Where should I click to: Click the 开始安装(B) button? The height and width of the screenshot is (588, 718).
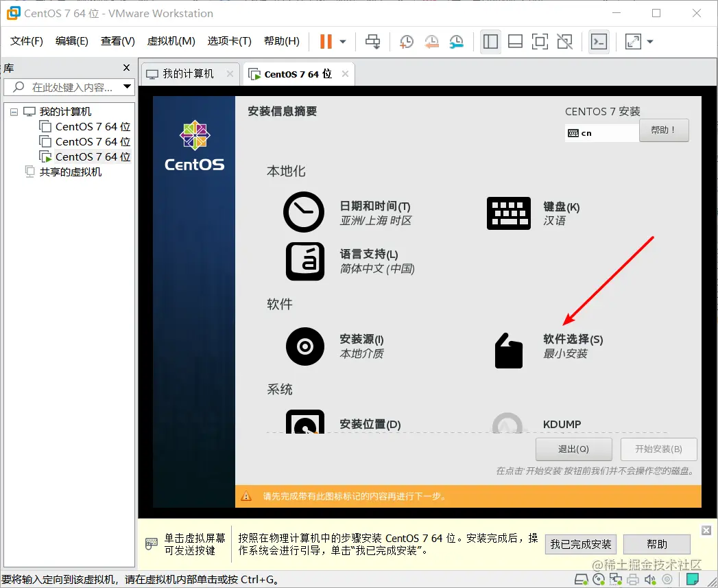coord(658,449)
